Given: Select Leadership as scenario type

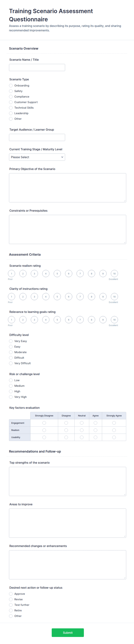Looking at the screenshot, I should point(11,113).
